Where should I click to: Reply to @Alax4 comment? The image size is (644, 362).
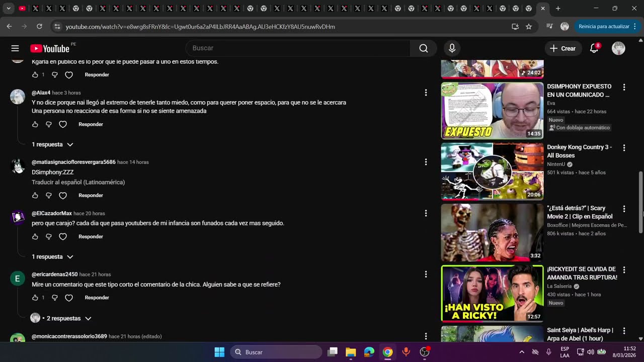(x=91, y=124)
